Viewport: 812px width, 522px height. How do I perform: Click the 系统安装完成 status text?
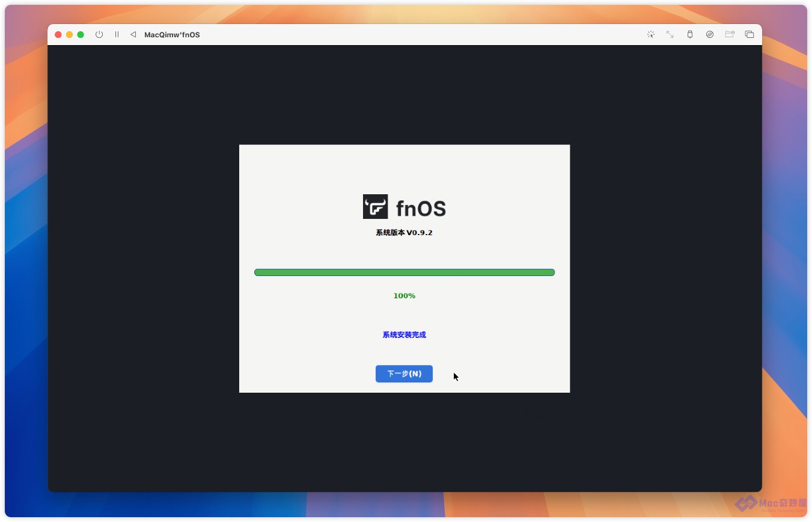(404, 335)
